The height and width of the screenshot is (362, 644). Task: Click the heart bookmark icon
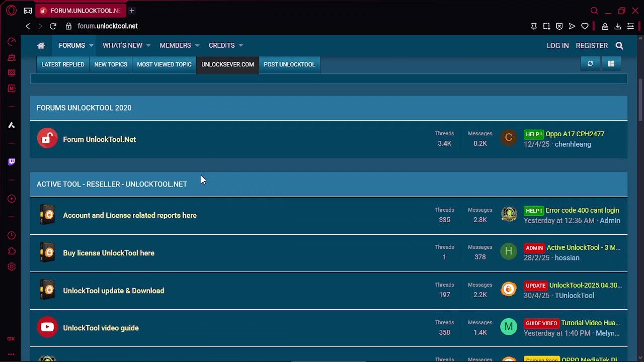[585, 26]
